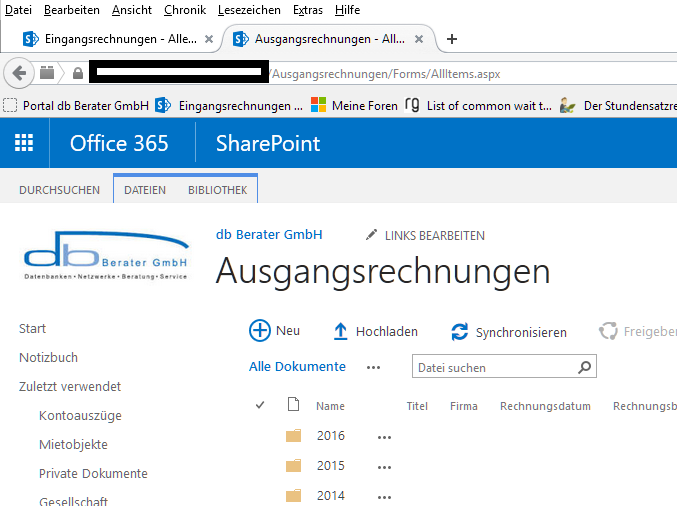Sort by the Name column header
The height and width of the screenshot is (506, 677).
pos(330,406)
